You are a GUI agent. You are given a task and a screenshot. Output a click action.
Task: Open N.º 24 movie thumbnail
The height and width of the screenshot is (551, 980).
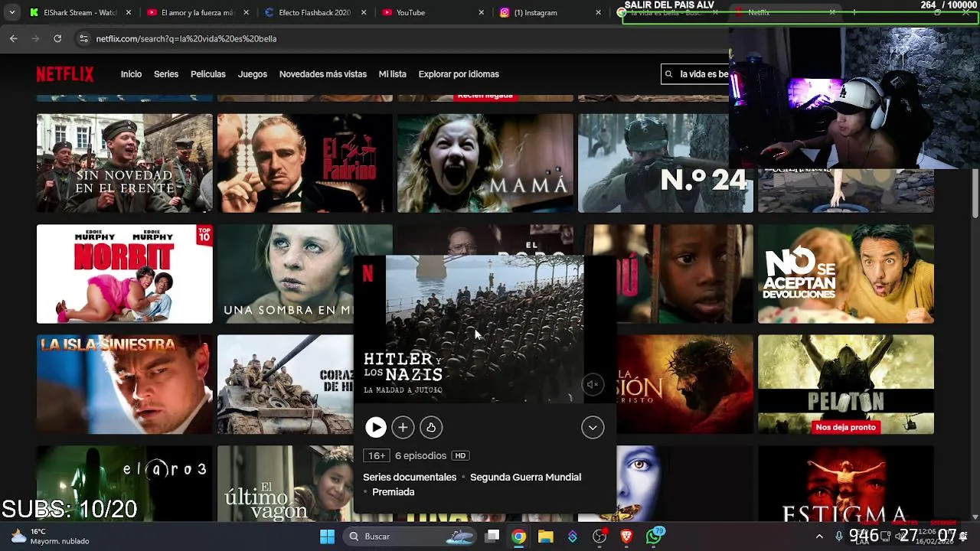665,163
